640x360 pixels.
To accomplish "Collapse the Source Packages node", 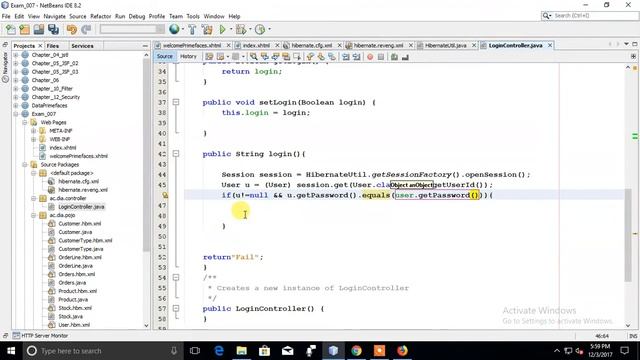I will (x=25, y=164).
